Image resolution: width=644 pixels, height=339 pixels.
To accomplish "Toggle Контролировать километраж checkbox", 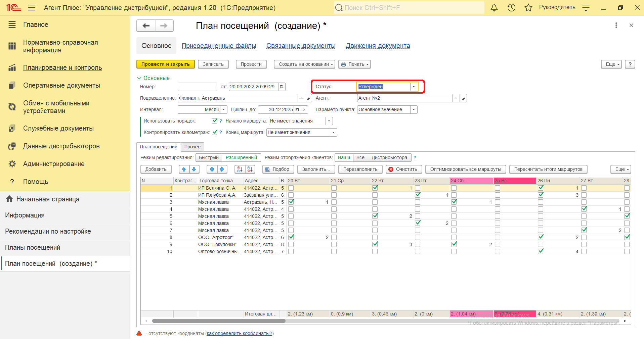I will 215,132.
